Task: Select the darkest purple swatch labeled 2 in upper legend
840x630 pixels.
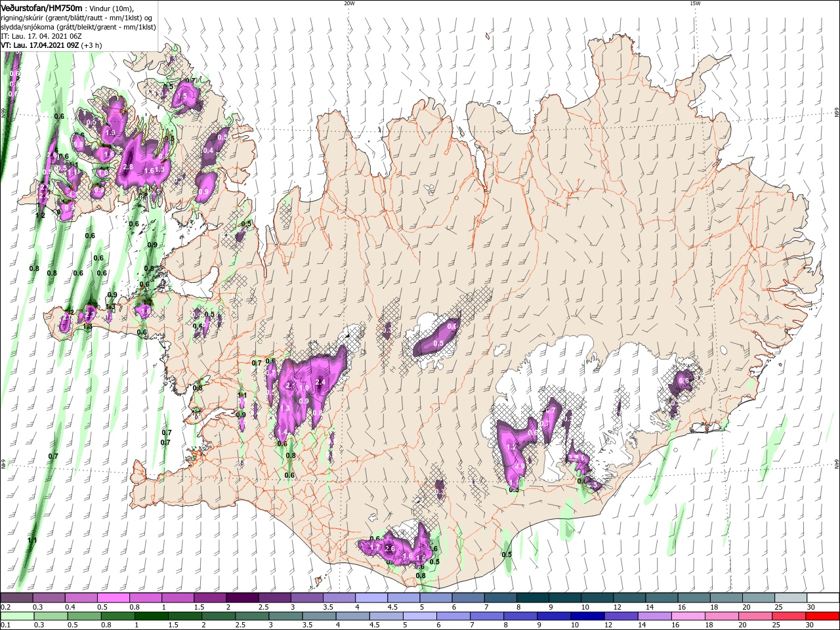Action: (241, 598)
